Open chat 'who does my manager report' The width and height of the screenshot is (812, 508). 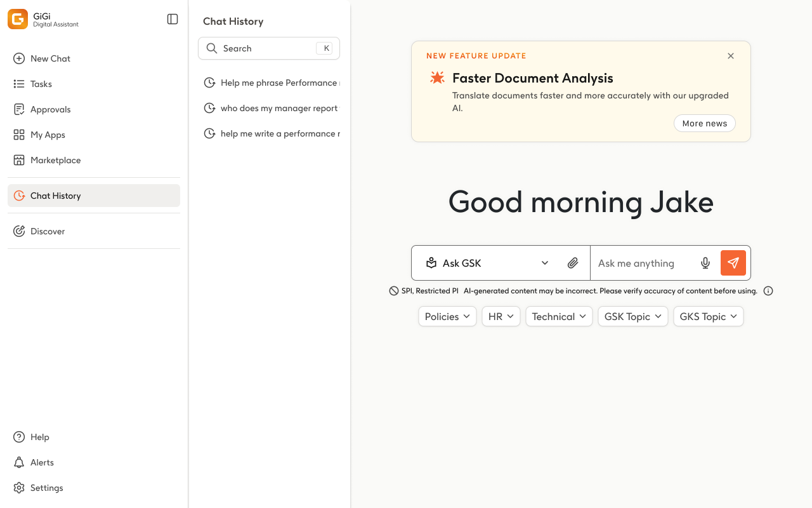click(269, 108)
